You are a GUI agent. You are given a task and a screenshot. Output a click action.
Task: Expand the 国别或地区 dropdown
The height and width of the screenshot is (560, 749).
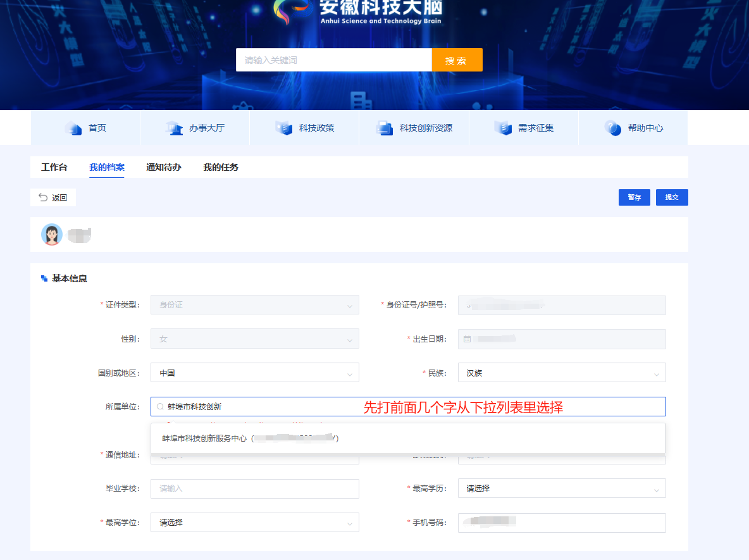click(254, 373)
